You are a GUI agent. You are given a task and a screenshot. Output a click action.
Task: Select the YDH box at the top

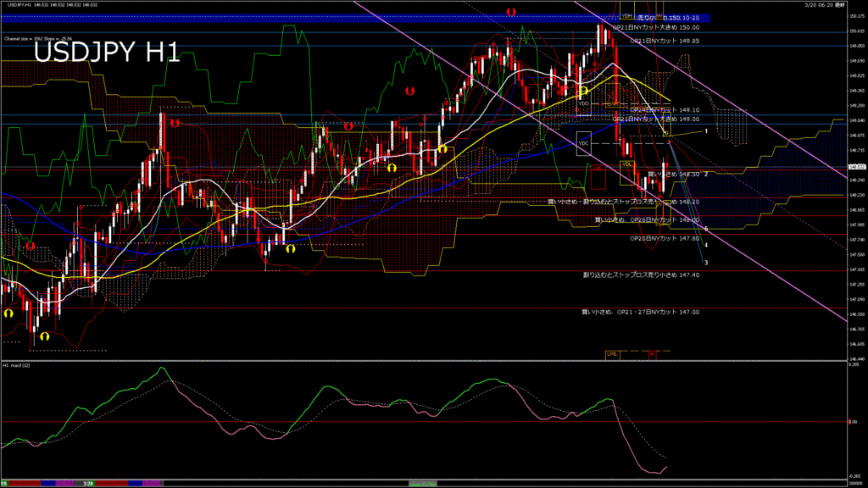click(626, 15)
